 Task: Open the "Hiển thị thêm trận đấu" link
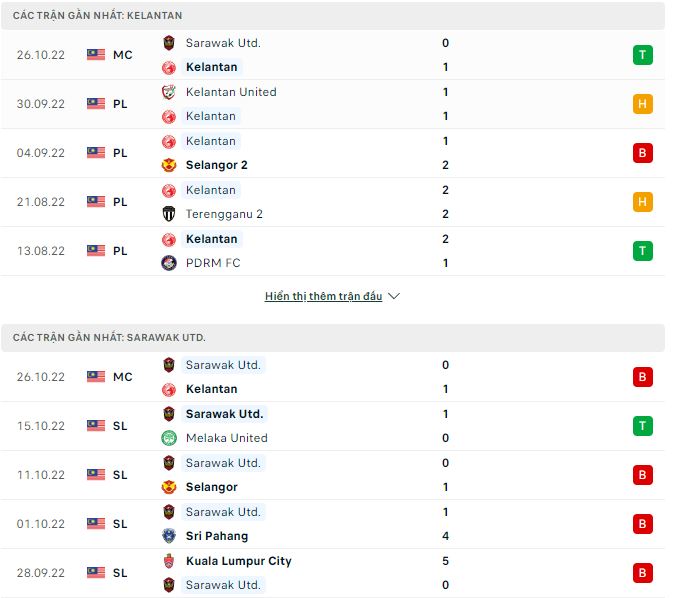323,297
